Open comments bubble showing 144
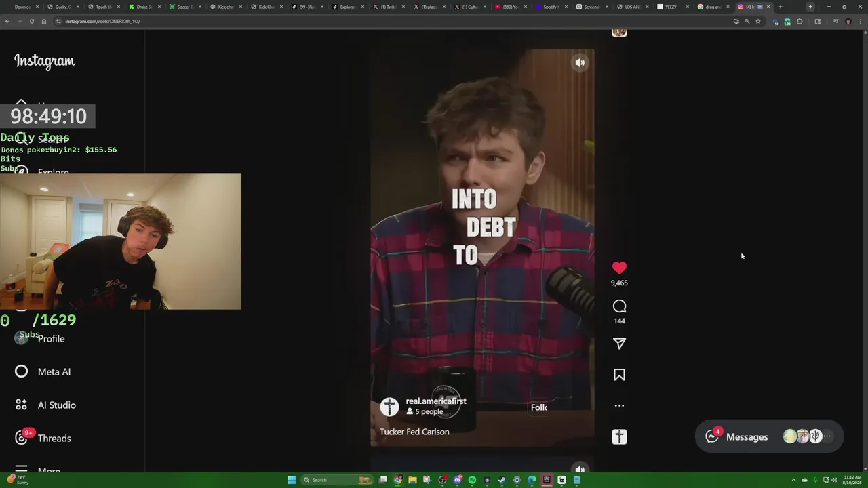The image size is (868, 488). [619, 306]
